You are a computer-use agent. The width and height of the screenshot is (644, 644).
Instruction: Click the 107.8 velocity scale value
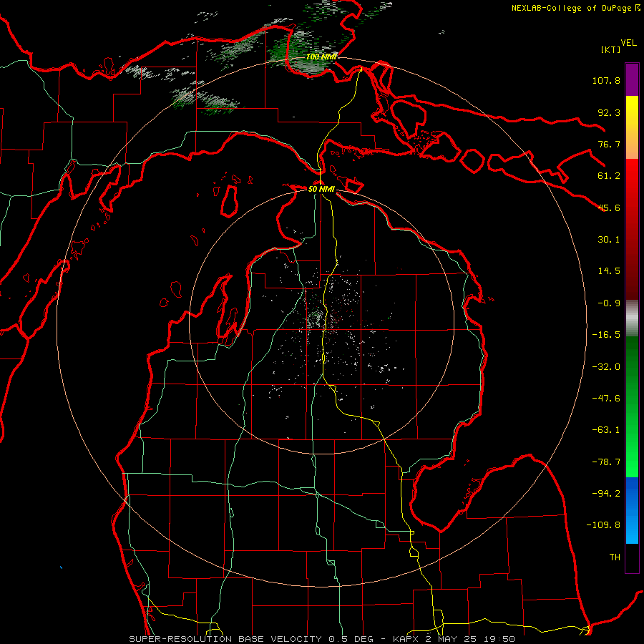[x=606, y=80]
